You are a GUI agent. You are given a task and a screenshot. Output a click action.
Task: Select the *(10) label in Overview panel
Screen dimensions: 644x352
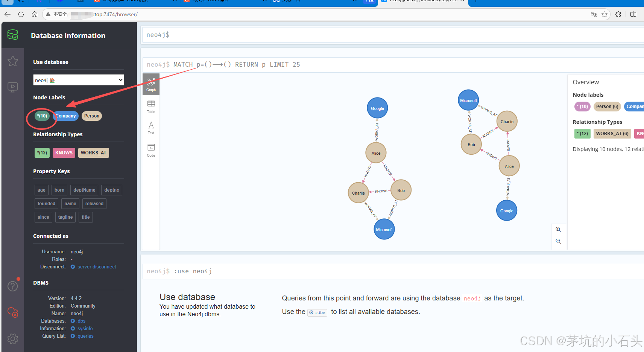coord(582,107)
